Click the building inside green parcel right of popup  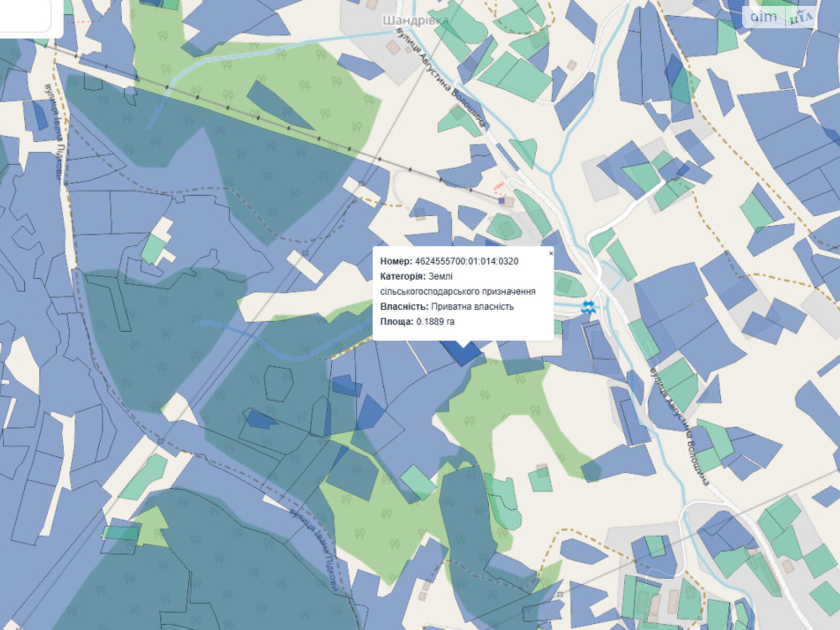pyautogui.click(x=564, y=285)
